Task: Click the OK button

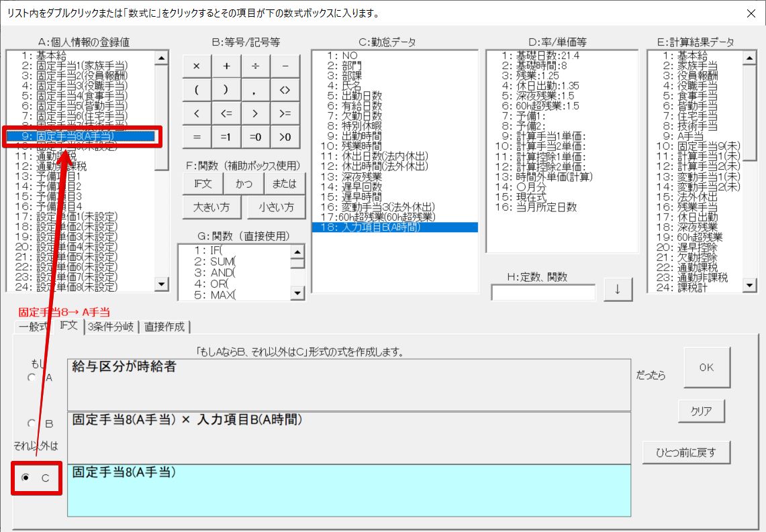Action: coord(707,368)
